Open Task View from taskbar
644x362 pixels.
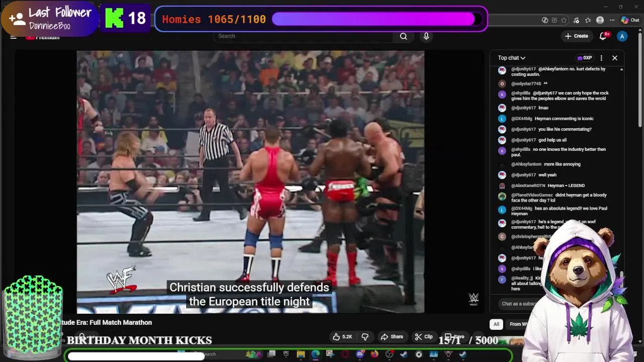[272, 354]
